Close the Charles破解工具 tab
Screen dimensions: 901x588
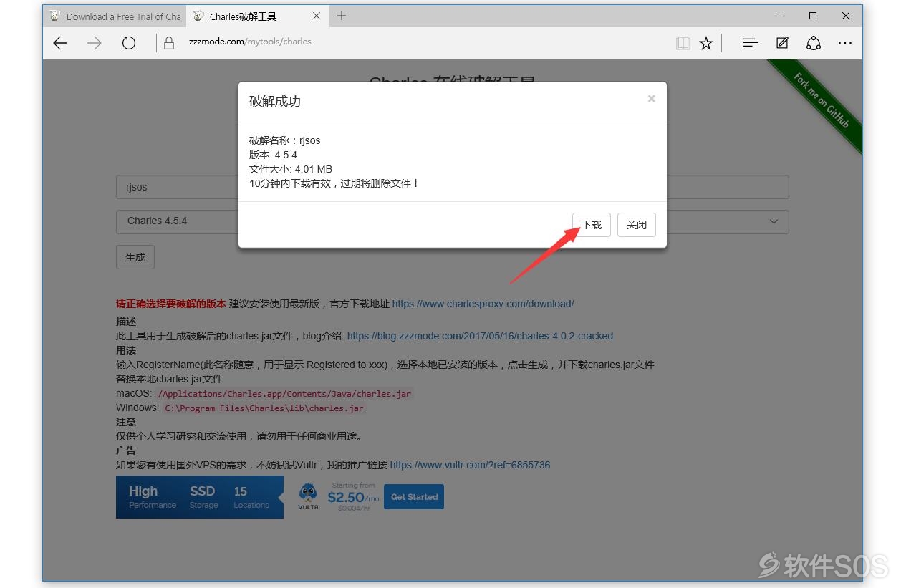[x=317, y=16]
